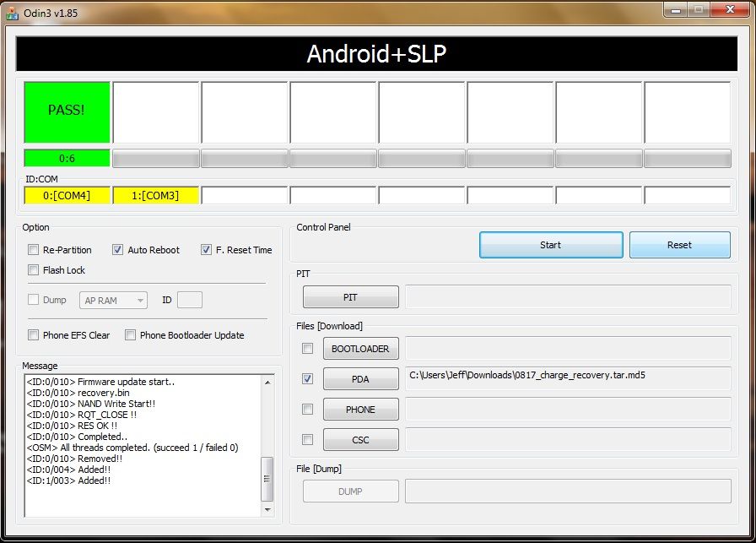Click the PIT file path field

(568, 297)
